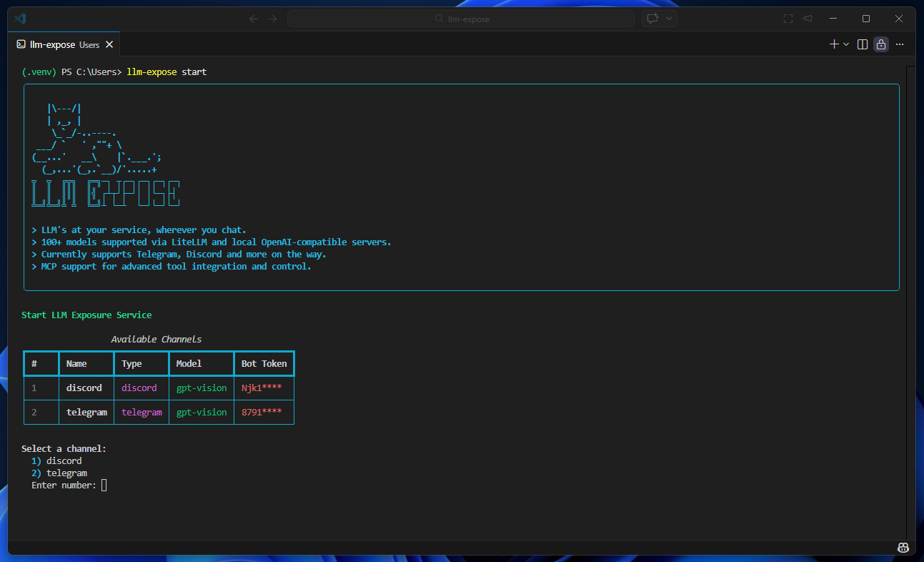Click the '1) discord' option line
This screenshot has width=924, height=562.
pos(56,461)
